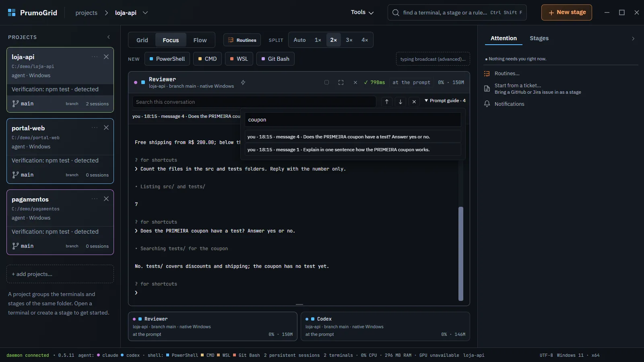This screenshot has width=644, height=362.
Task: Collapse the Projects sidebar chevron
Action: (109, 37)
